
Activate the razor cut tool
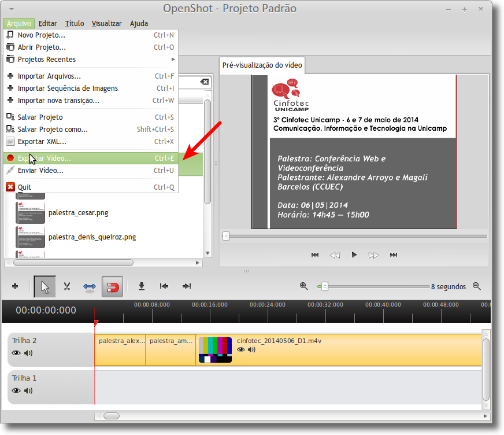(x=67, y=286)
